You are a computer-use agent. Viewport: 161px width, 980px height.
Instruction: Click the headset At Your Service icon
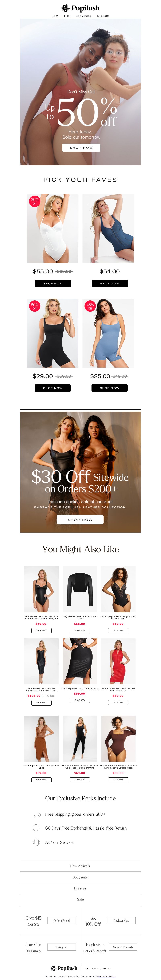coord(36,842)
